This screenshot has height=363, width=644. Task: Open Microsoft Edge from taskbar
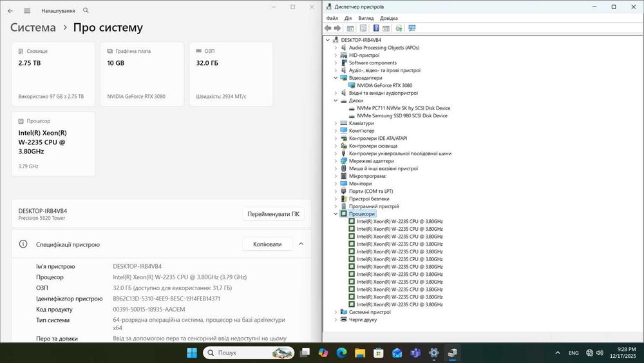click(x=341, y=353)
